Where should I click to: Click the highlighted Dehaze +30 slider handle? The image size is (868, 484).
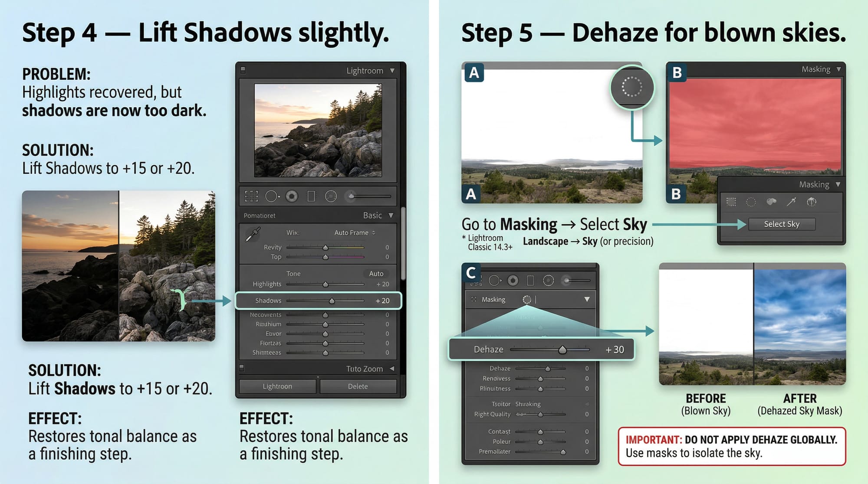(562, 350)
